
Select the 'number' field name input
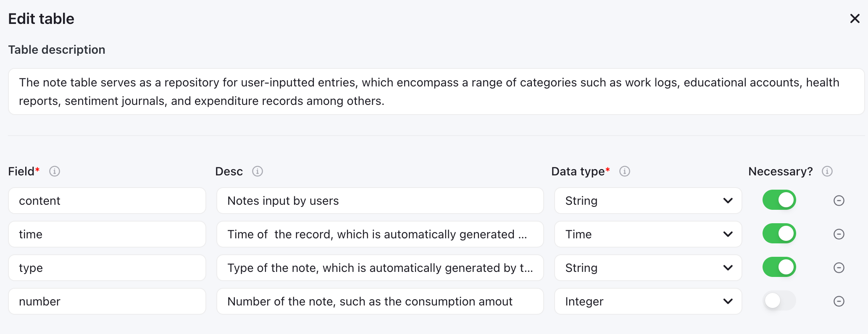(x=107, y=301)
